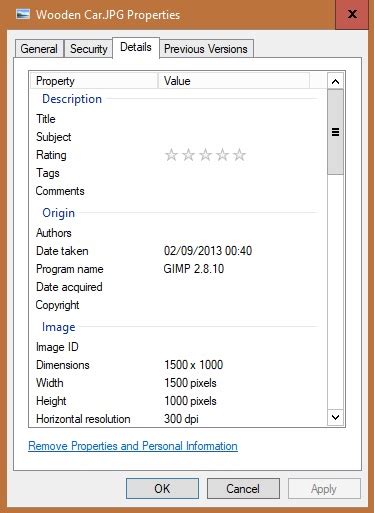374x513 pixels.
Task: Open Remove Properties and Personal Information link
Action: (x=133, y=446)
